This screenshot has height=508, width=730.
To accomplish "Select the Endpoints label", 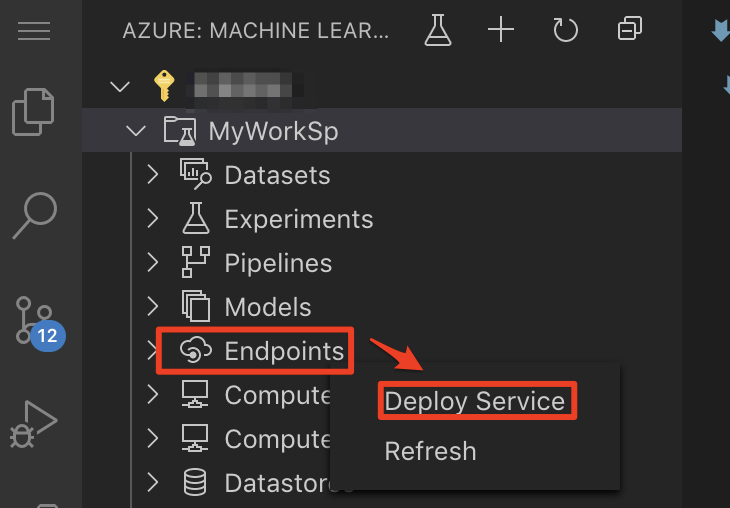I will 284,351.
